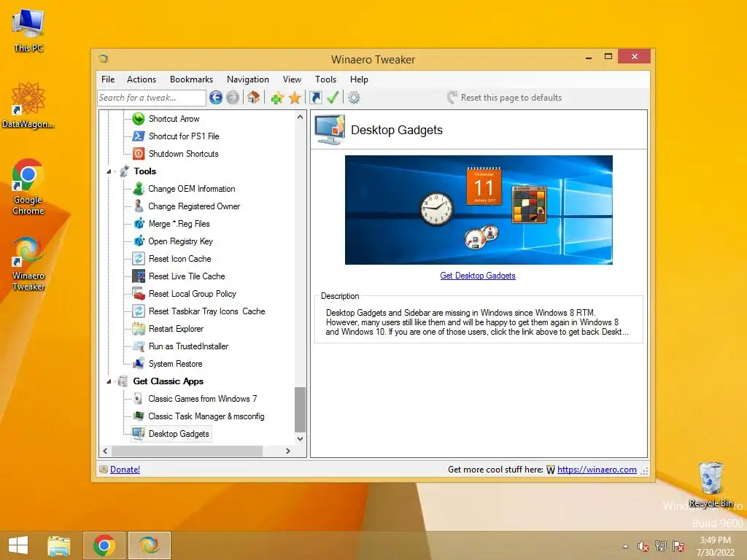
Task: Click Winaero Tweaker taskbar button
Action: (149, 545)
